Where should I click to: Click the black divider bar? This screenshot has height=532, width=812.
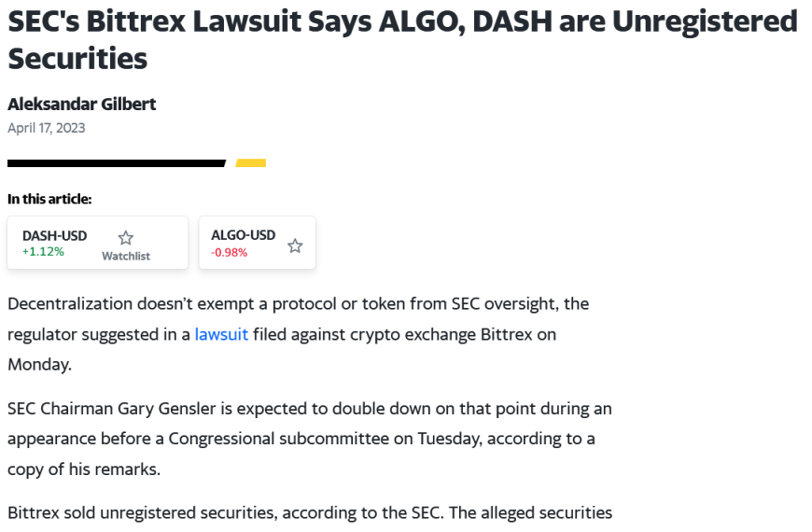tap(117, 163)
